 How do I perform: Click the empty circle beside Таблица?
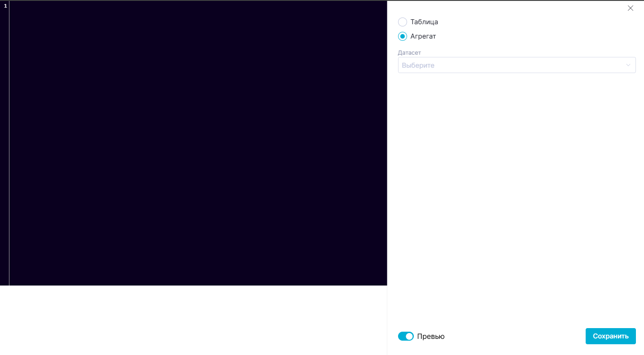pyautogui.click(x=403, y=22)
